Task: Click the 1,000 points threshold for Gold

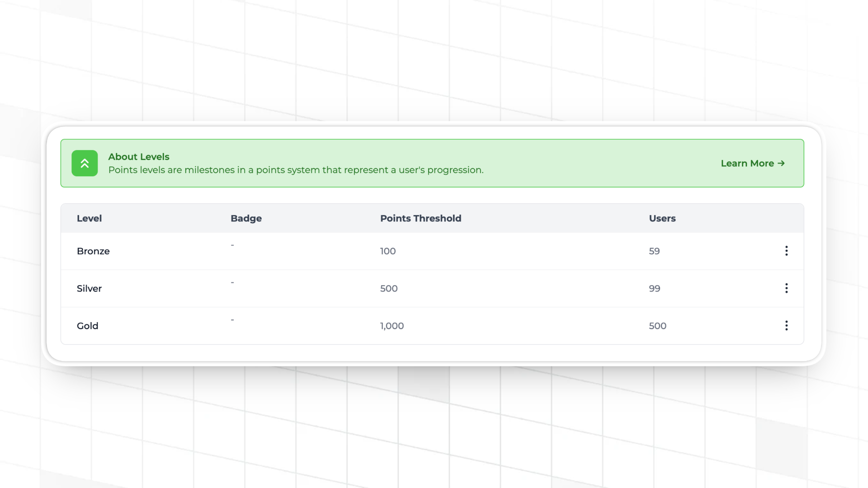Action: click(392, 325)
